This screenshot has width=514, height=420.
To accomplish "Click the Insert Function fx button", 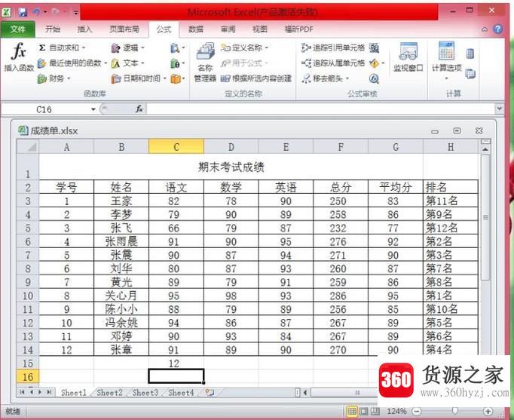I will (19, 57).
